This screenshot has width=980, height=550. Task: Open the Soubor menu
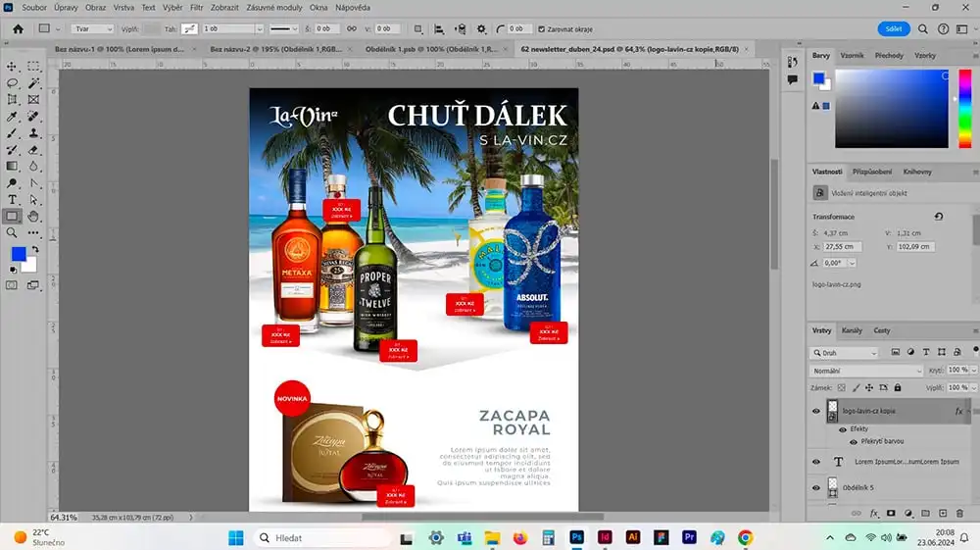pos(34,8)
